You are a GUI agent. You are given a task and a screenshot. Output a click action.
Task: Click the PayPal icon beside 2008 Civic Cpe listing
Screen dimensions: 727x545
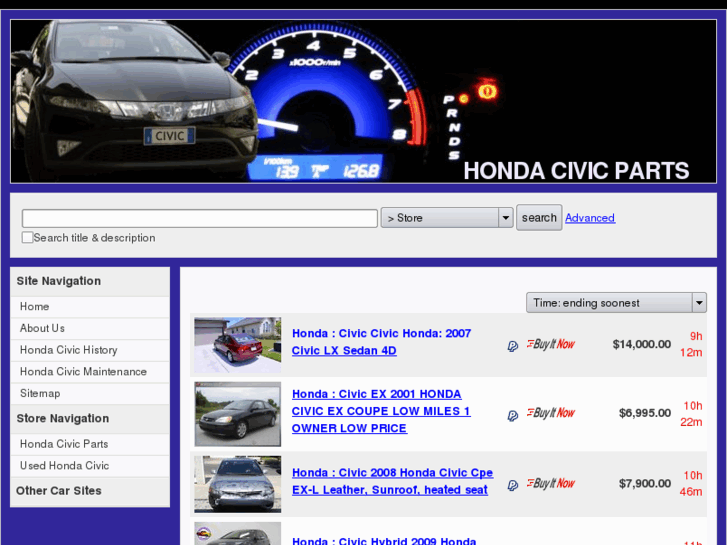[512, 485]
